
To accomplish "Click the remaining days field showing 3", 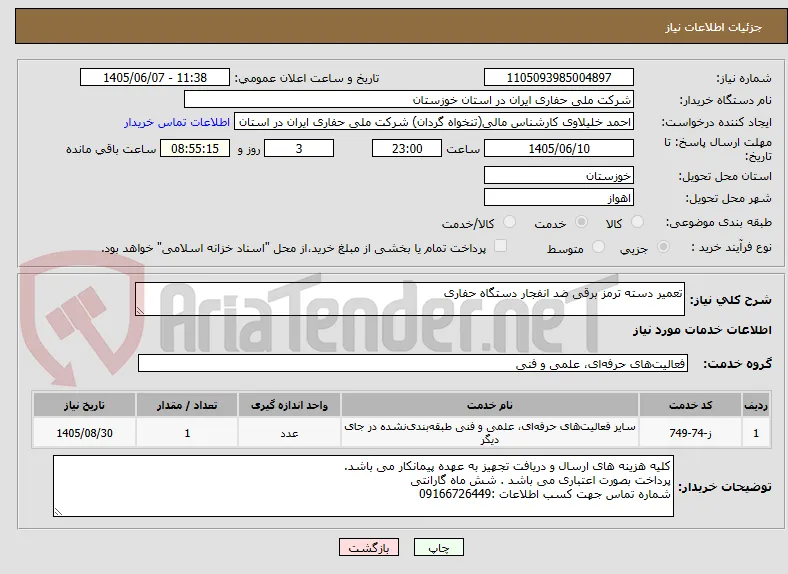I will pos(299,148).
